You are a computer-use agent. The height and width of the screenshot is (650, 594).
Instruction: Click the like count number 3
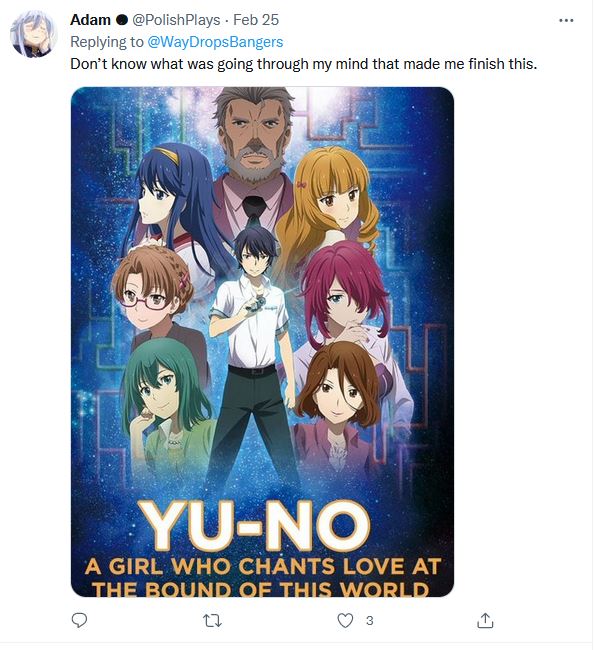369,621
